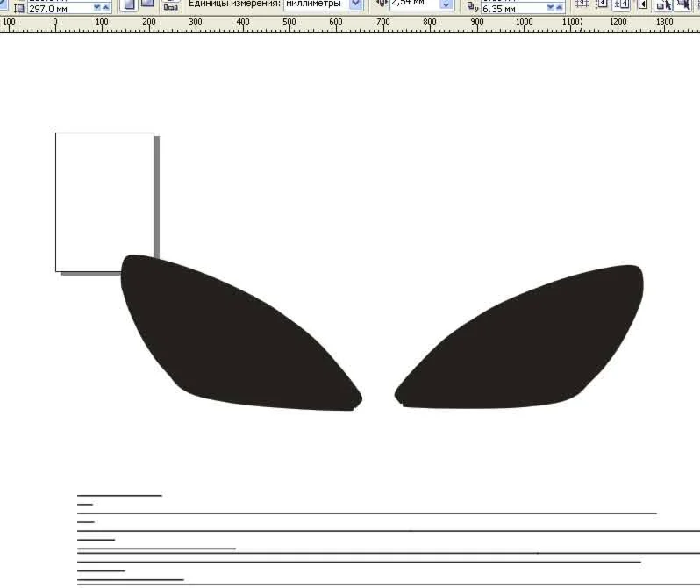The width and height of the screenshot is (700, 588).
Task: Click Treat as Filled icon
Action: (x=684, y=4)
